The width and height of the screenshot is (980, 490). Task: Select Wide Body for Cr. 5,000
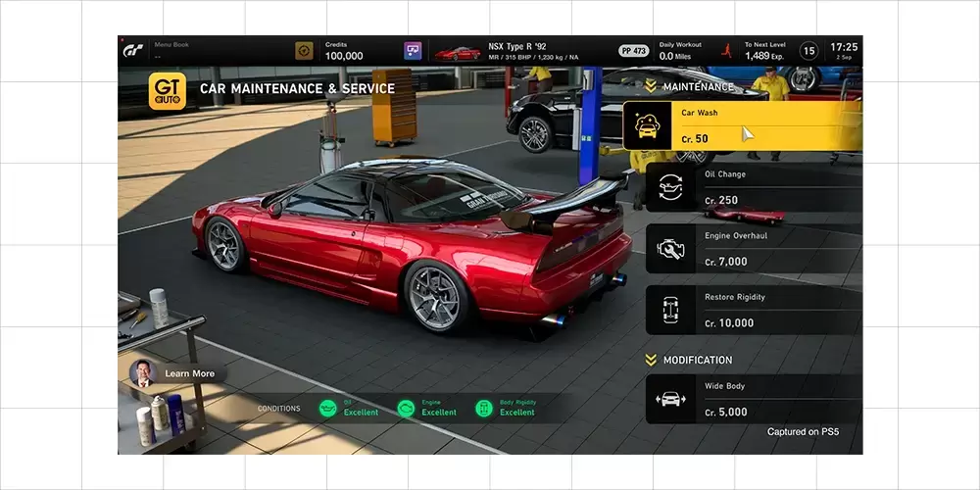[x=754, y=399]
